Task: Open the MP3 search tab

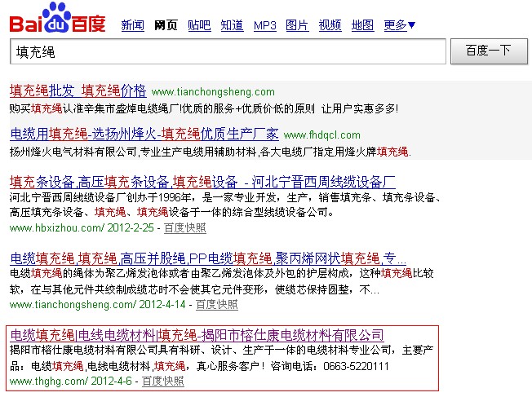Action: [265, 25]
